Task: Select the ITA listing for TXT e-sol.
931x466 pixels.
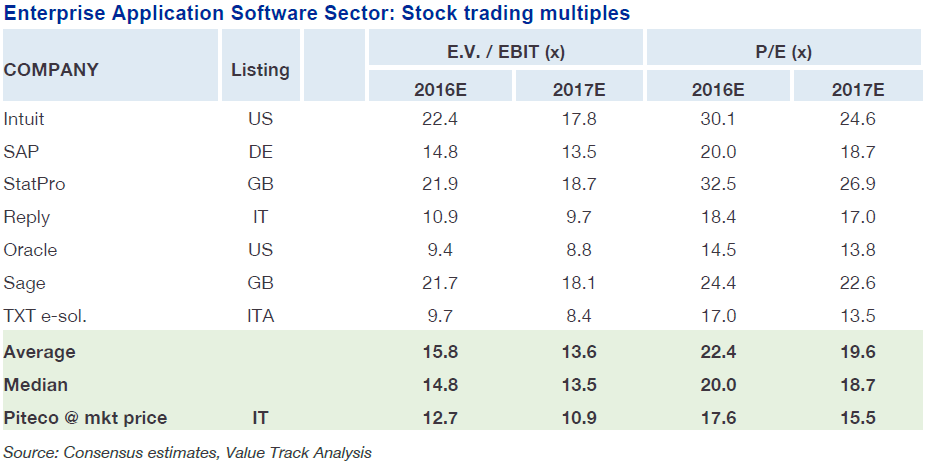Action: coord(260,317)
